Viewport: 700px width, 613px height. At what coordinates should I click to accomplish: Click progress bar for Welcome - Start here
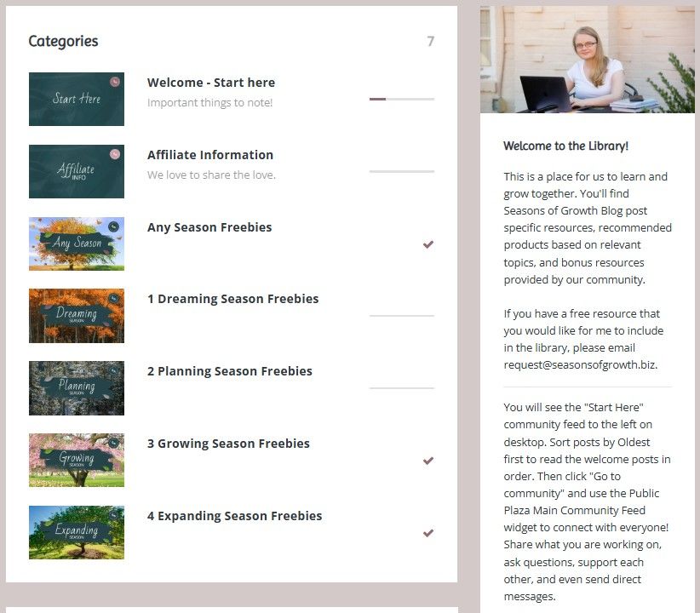402,99
